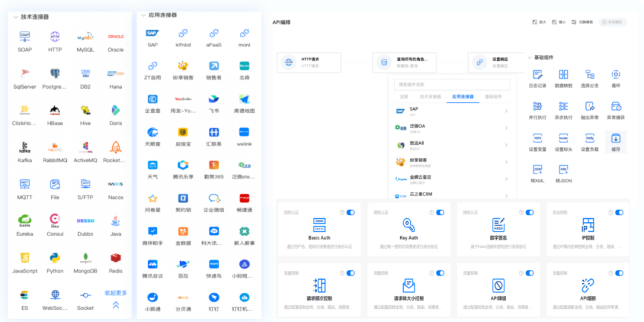The height and width of the screenshot is (322, 644).
Task: Add the 缓存 cache component
Action: (x=615, y=142)
